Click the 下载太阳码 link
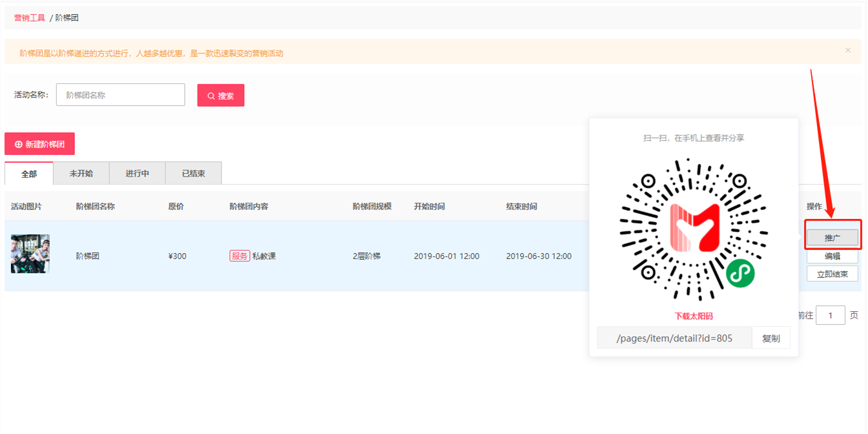Viewport: 868px width, 434px height. coord(694,316)
